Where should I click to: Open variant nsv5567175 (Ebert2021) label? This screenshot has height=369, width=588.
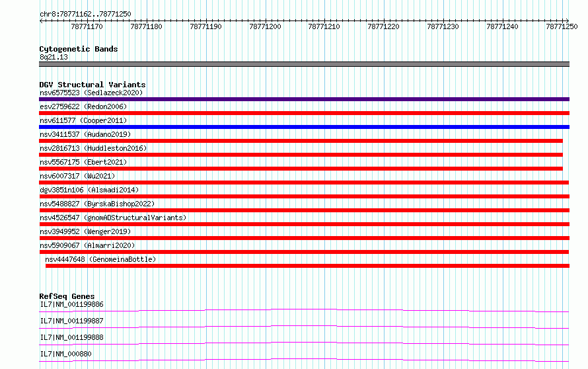(83, 162)
